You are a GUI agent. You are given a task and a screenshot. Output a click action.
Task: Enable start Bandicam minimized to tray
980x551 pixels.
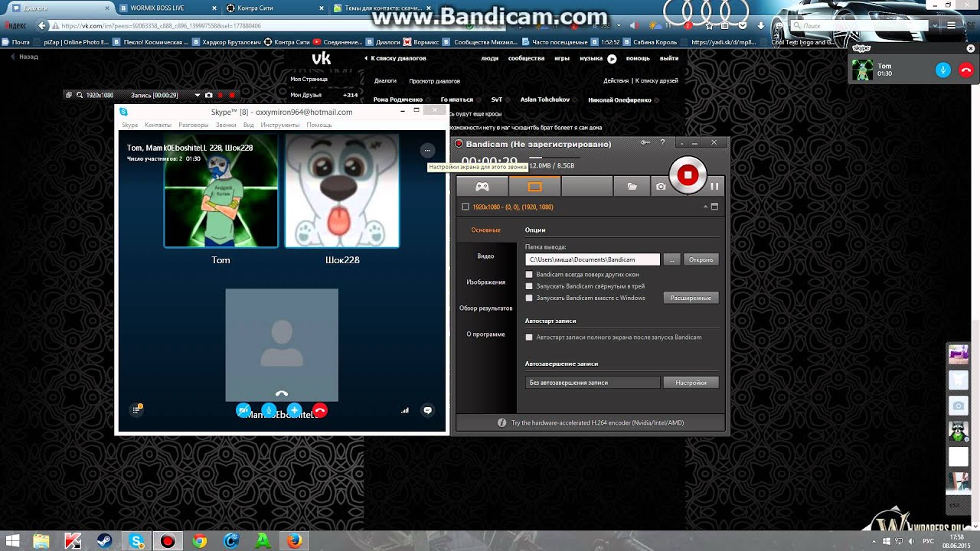pyautogui.click(x=529, y=286)
